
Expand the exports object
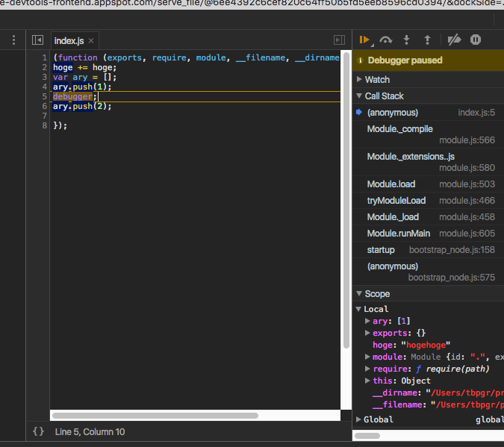367,333
